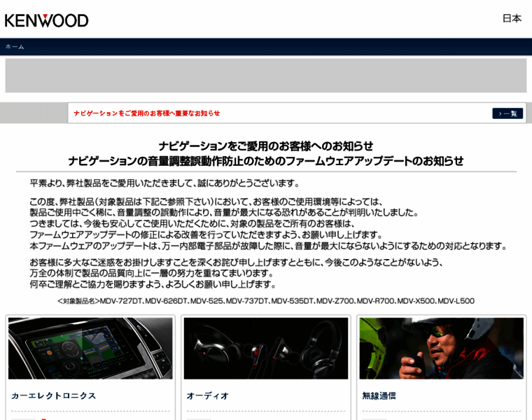
Task: Click the headphones audio thumbnail image
Action: [x=266, y=348]
